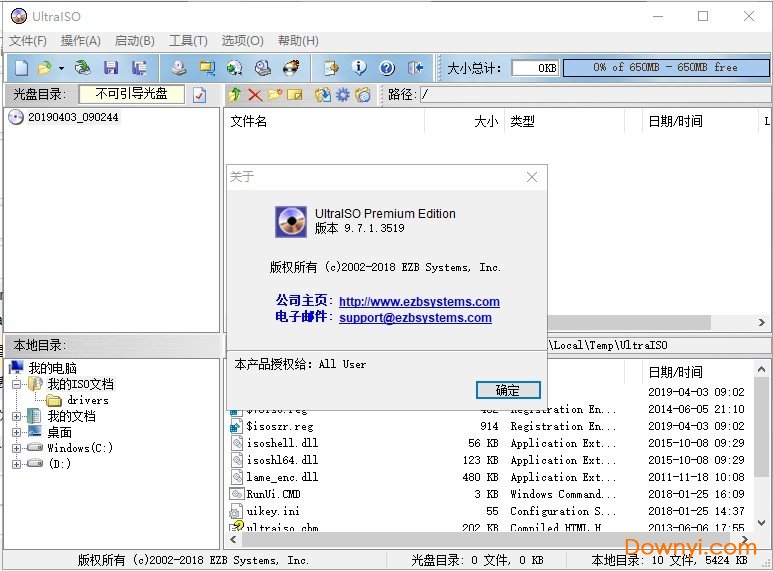The width and height of the screenshot is (773, 571).
Task: Select disc node 20190403_090244 in the tree
Action: pyautogui.click(x=73, y=117)
